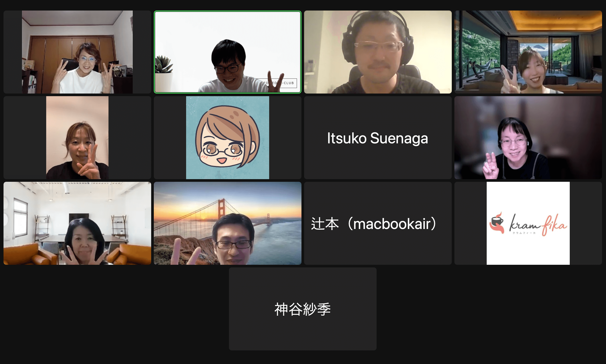Image resolution: width=606 pixels, height=364 pixels.
Task: Click the succulent plant in speaker video
Action: pyautogui.click(x=164, y=64)
